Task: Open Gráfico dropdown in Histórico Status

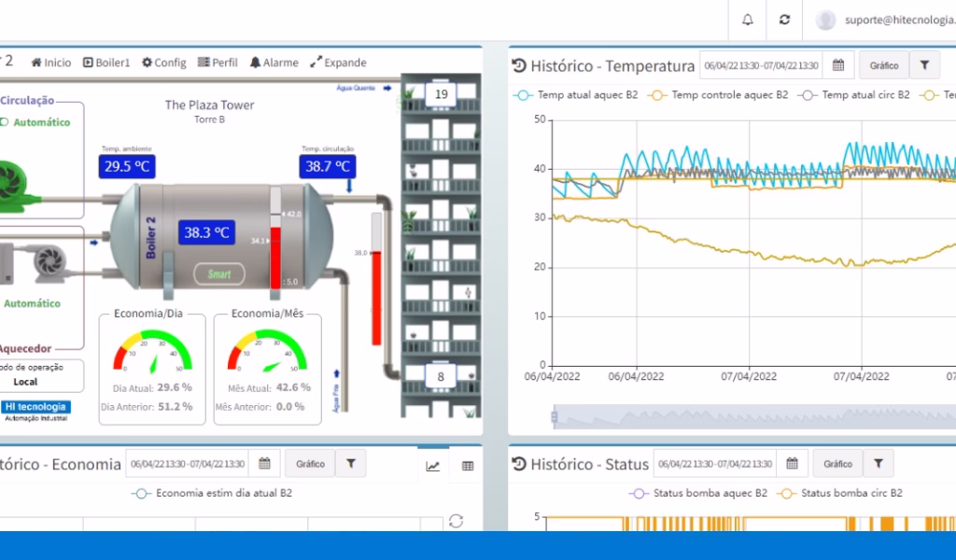Action: (x=837, y=464)
